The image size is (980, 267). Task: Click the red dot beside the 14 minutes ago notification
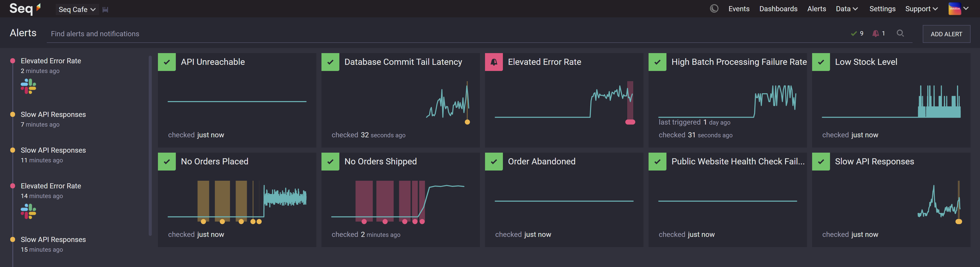pyautogui.click(x=13, y=186)
